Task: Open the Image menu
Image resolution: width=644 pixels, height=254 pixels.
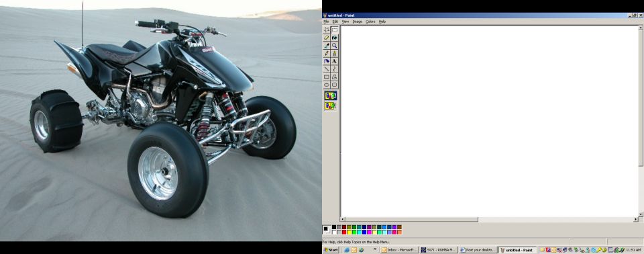Action: click(358, 22)
